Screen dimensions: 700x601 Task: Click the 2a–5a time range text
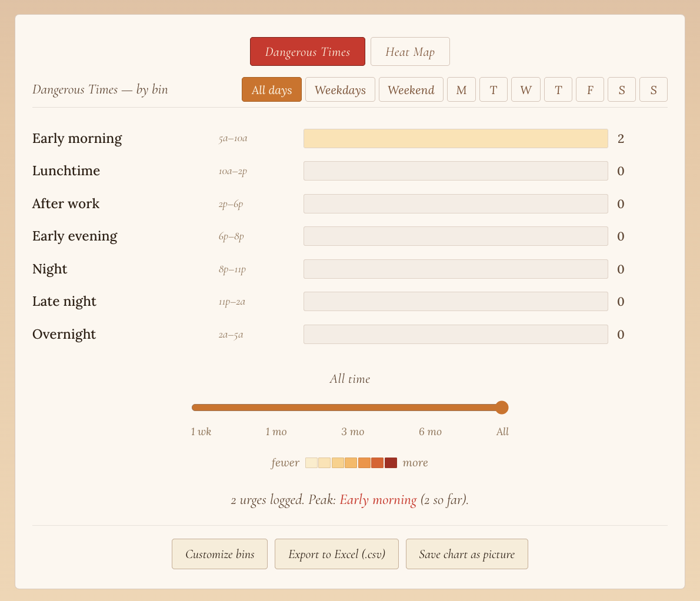[x=231, y=335]
